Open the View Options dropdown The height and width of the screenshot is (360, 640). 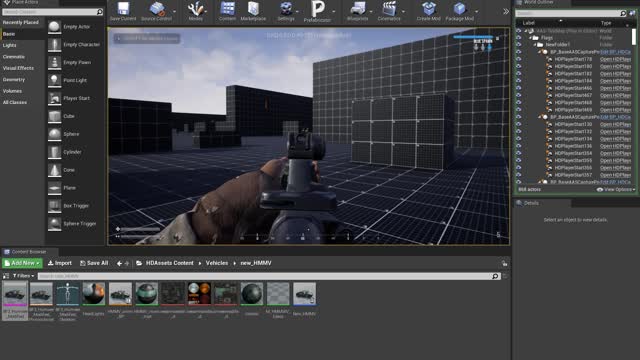click(616, 189)
